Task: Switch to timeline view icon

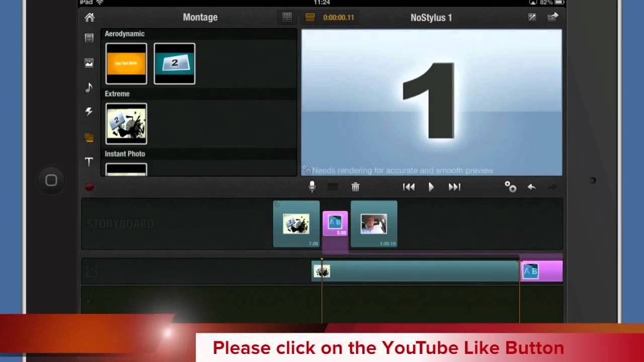Action: tap(310, 17)
